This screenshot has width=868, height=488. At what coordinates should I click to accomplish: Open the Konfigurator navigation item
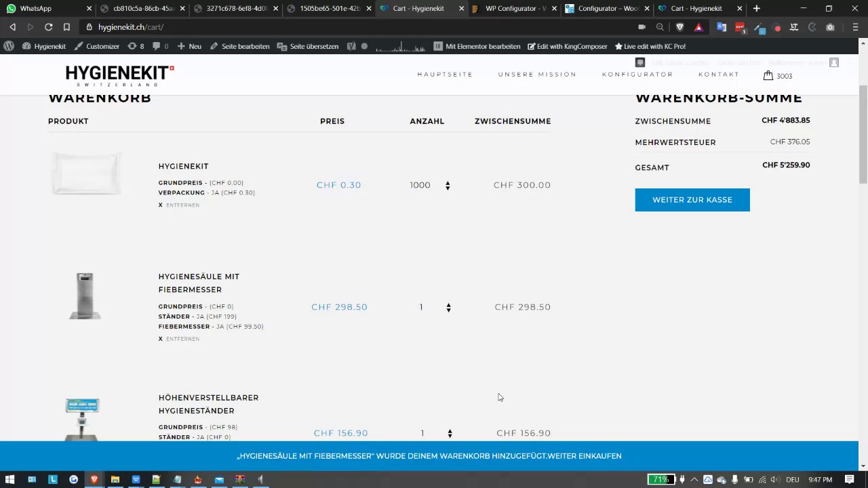637,75
